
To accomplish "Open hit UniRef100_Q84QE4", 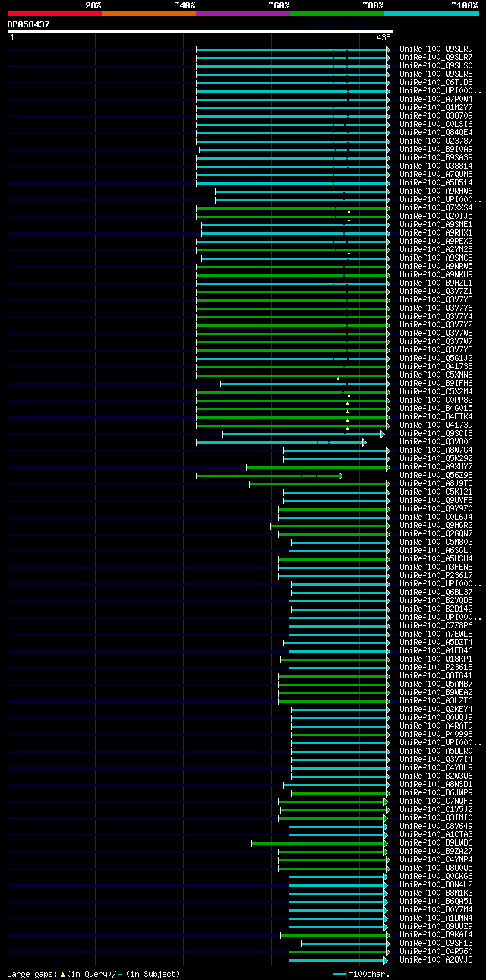I will [x=437, y=133].
